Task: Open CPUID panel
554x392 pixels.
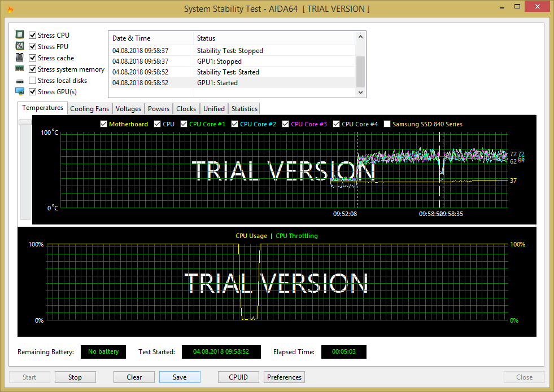Action: point(238,377)
